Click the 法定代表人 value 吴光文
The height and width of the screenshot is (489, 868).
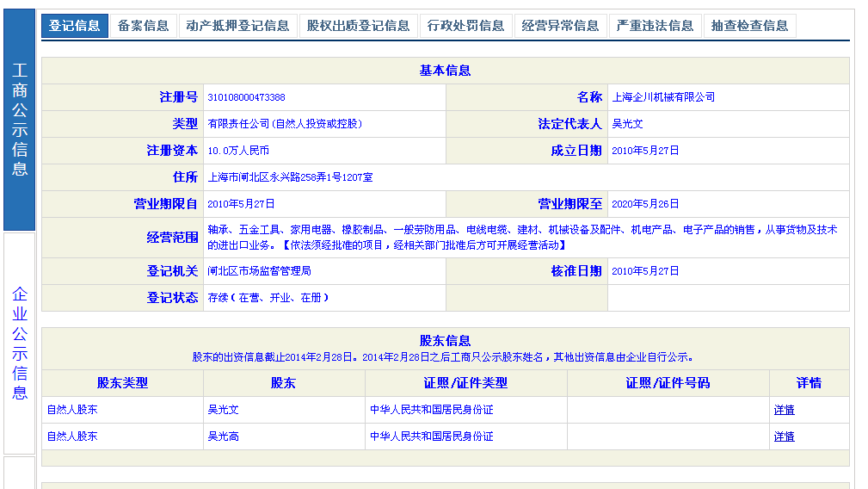click(627, 124)
